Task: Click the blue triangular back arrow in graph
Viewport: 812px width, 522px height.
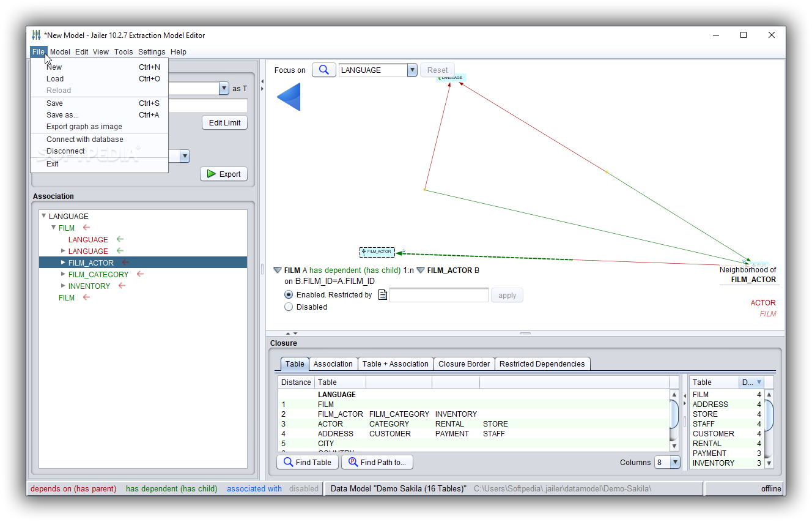Action: pos(289,97)
